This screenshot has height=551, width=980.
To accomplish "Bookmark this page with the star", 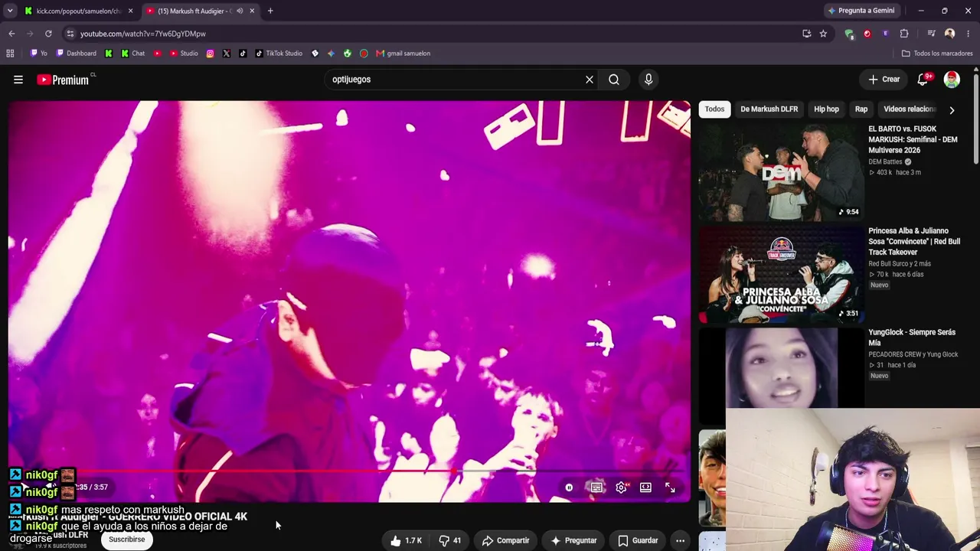I will (823, 34).
